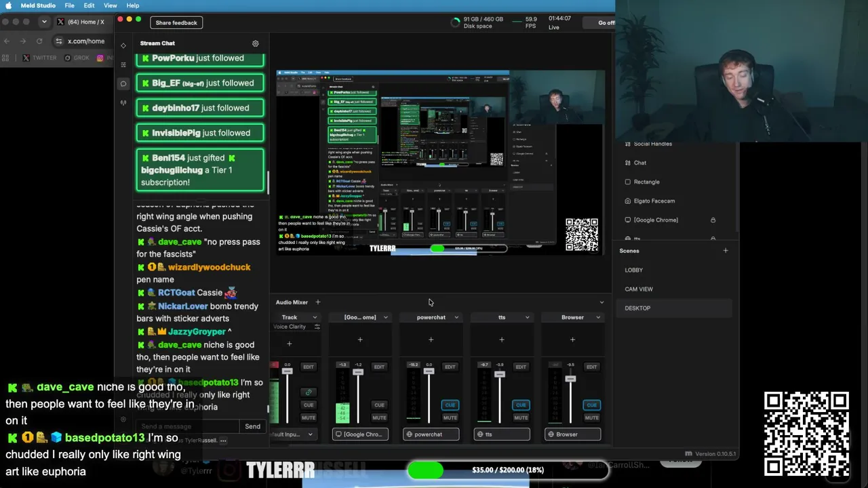
Task: Expand the Browser channel header dropdown
Action: (x=597, y=317)
